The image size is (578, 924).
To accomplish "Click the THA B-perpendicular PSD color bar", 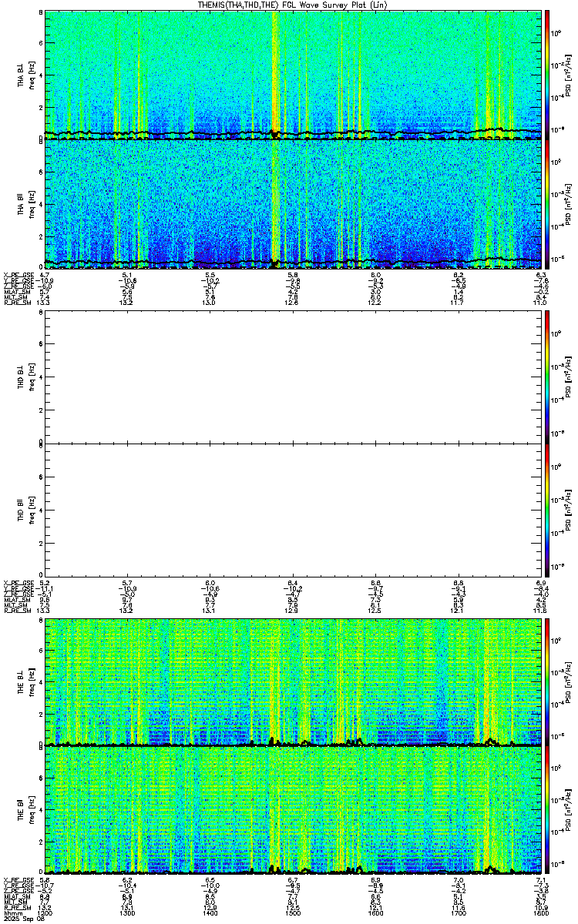I will coord(547,74).
